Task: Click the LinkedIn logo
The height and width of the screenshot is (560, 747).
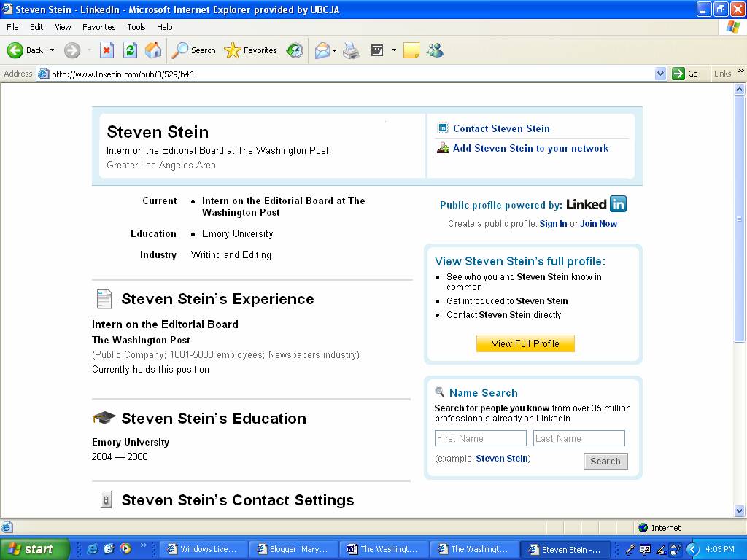Action: tap(596, 204)
